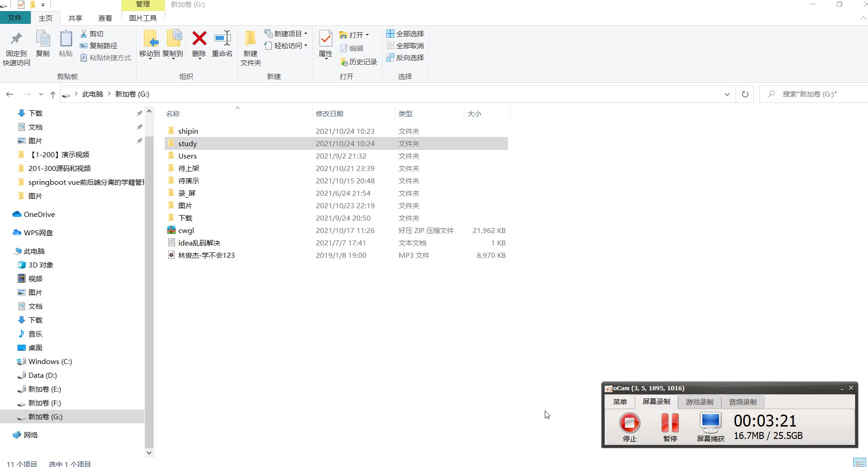Select the Users folder row
This screenshot has width=868, height=467.
[x=336, y=156]
